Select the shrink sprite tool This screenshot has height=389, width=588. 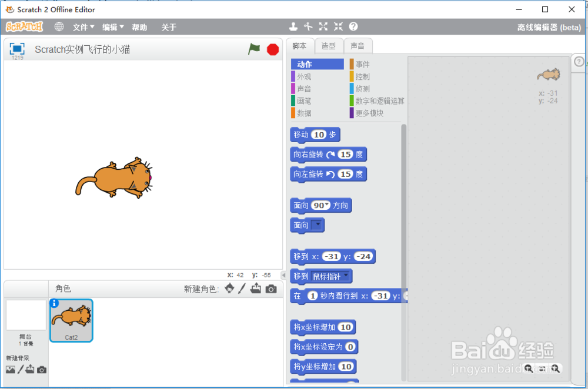tap(338, 26)
